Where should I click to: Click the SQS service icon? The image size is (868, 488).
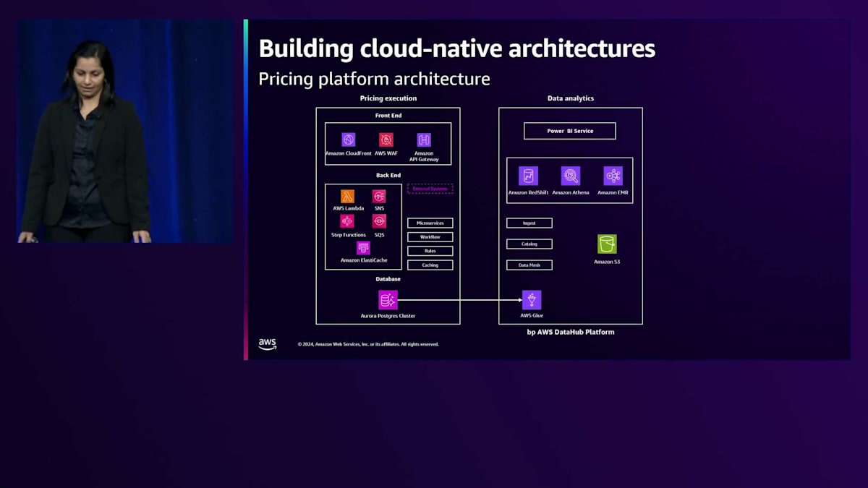tap(379, 221)
